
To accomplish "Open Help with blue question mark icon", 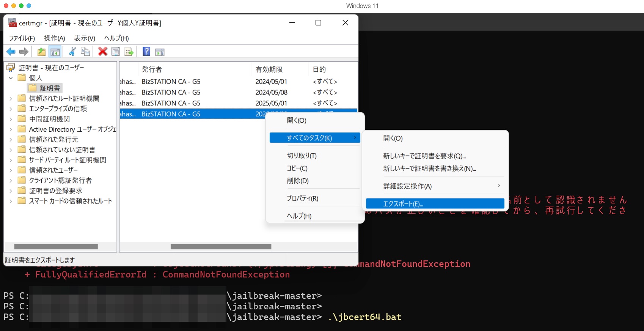I will [x=146, y=52].
